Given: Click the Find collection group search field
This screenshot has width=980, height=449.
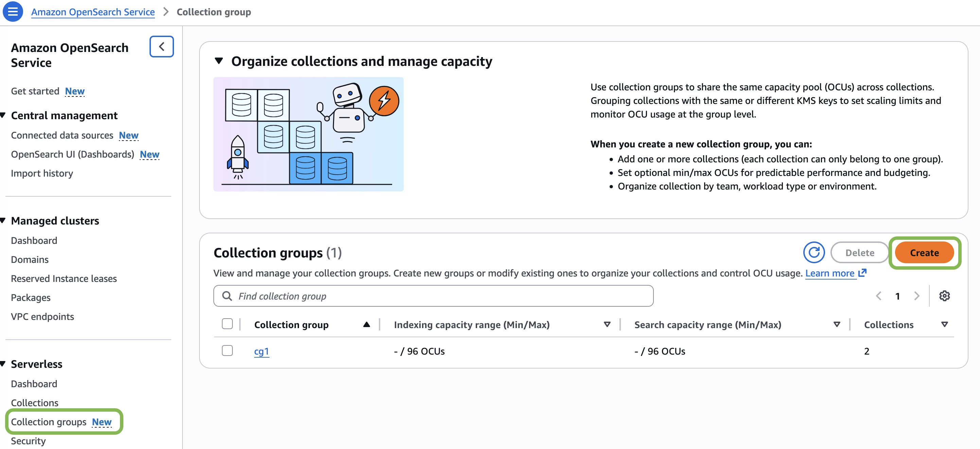Looking at the screenshot, I should click(x=433, y=296).
